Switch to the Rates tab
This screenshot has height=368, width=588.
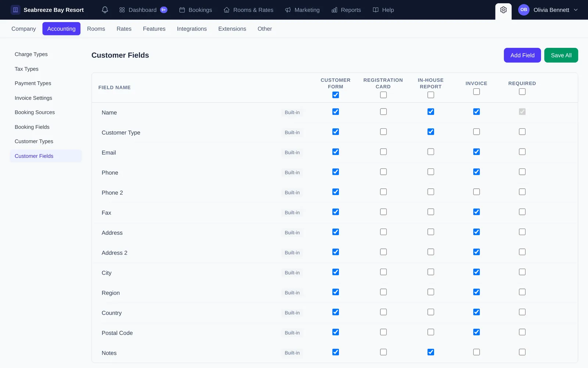click(124, 29)
